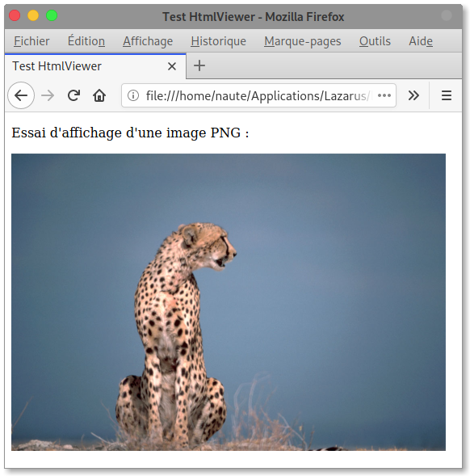Image resolution: width=470 pixels, height=476 pixels.
Task: Go back with the back arrow
Action: (21, 95)
